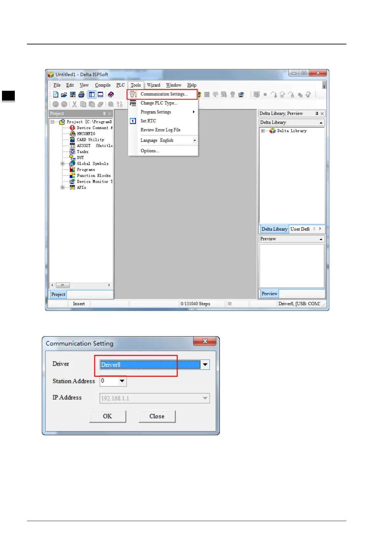Click Close in Communication Setting dialog
Screen dimensions: 392x554
(157, 416)
